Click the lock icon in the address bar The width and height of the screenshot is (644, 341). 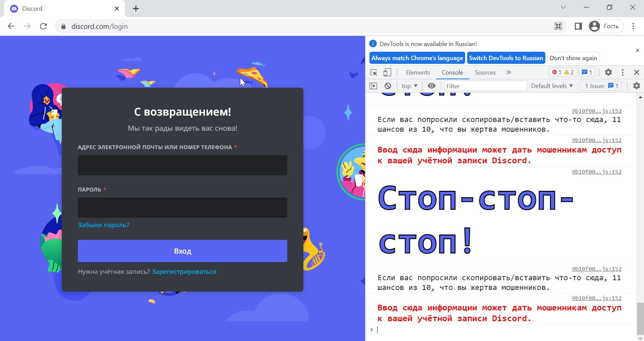63,27
